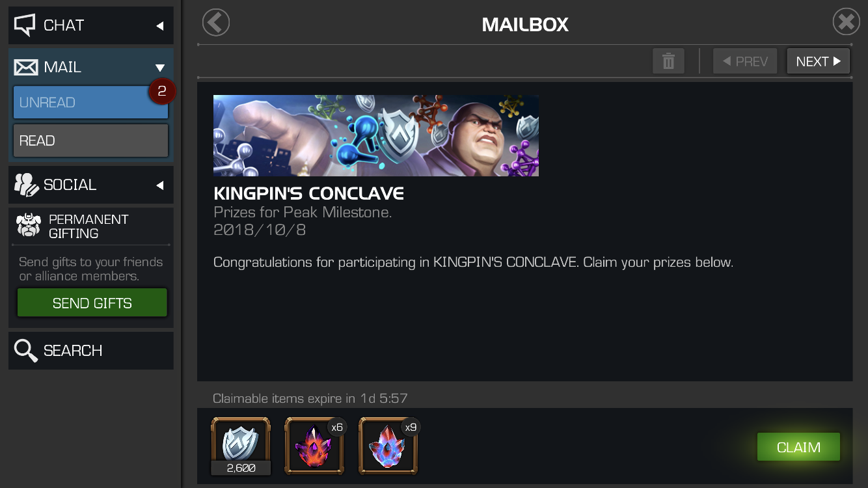Click the chat speech bubble icon
The width and height of the screenshot is (868, 488).
point(25,25)
